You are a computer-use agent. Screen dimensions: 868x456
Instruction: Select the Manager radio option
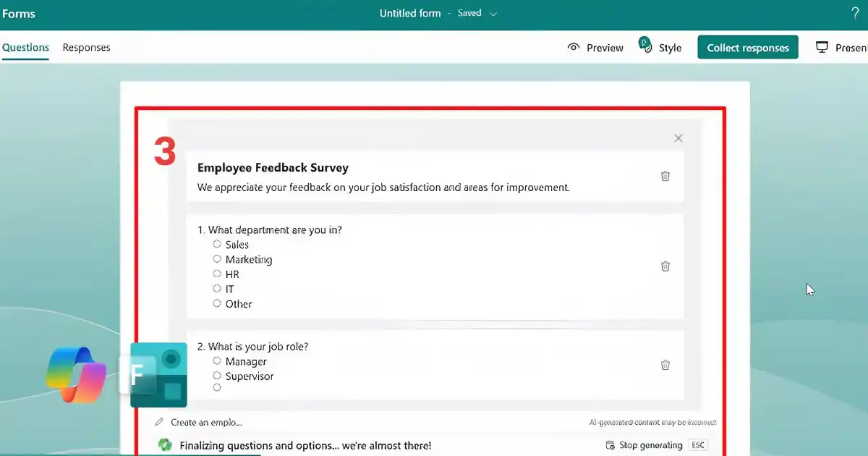point(217,360)
